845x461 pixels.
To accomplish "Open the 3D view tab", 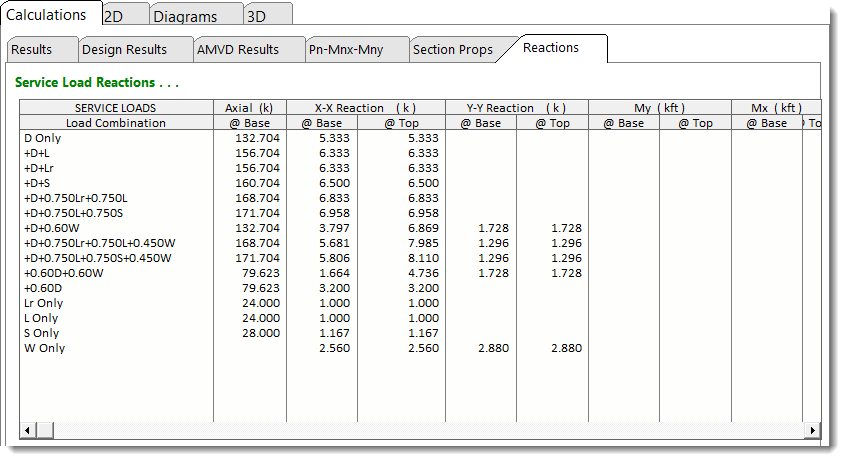I will [257, 16].
